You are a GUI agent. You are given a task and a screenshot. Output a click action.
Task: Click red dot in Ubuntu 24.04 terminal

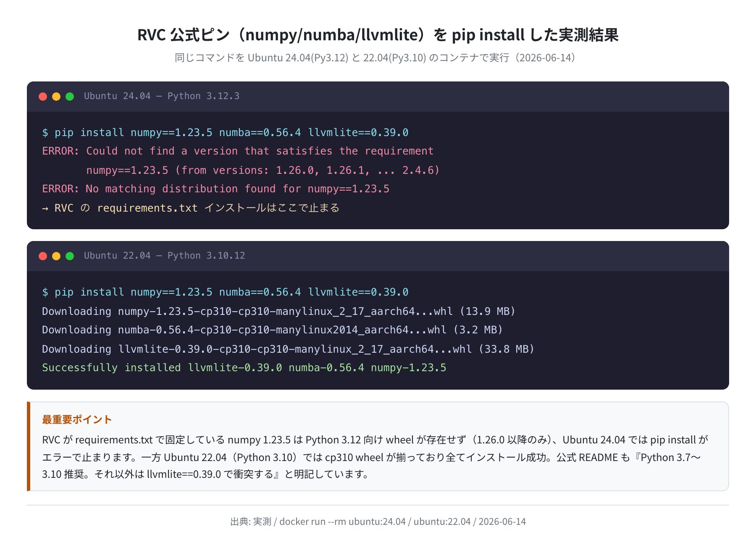[43, 97]
